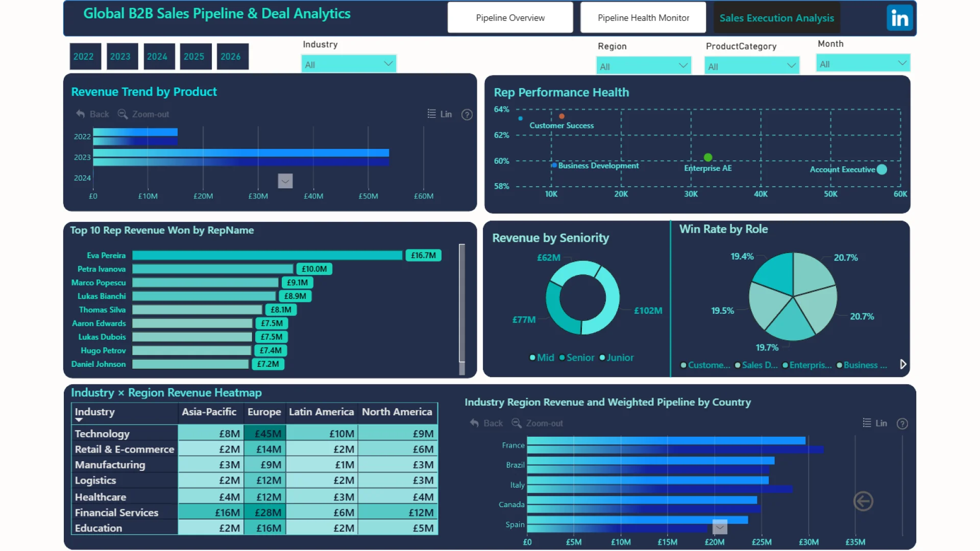Click Back arrow in Revenue Trend chart
Viewport: 980px width, 551px height.
tap(81, 114)
